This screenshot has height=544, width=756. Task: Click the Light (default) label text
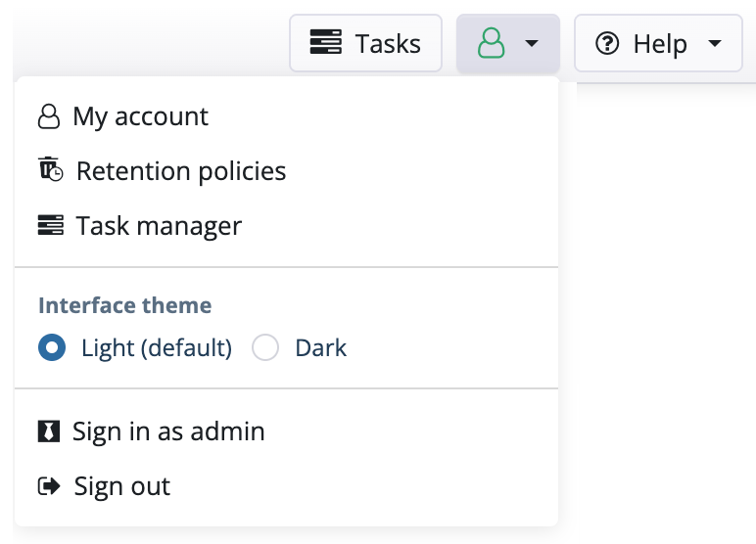point(157,348)
